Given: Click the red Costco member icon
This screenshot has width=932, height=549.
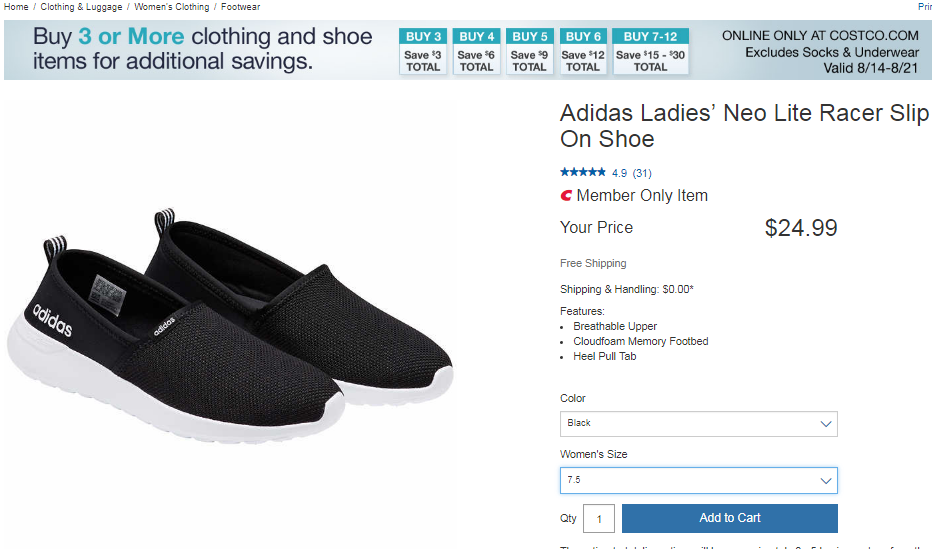Looking at the screenshot, I should 566,196.
